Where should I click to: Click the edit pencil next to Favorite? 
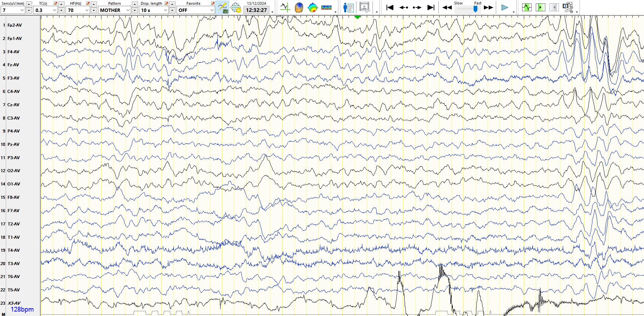[213, 3]
